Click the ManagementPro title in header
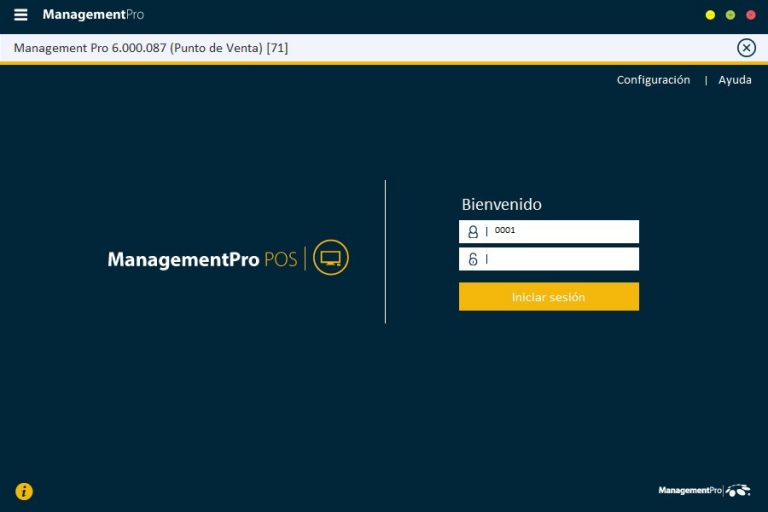 point(93,15)
